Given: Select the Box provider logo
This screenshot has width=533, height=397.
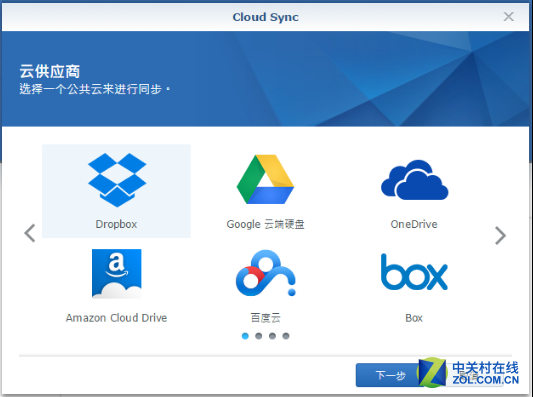Looking at the screenshot, I should point(414,272).
